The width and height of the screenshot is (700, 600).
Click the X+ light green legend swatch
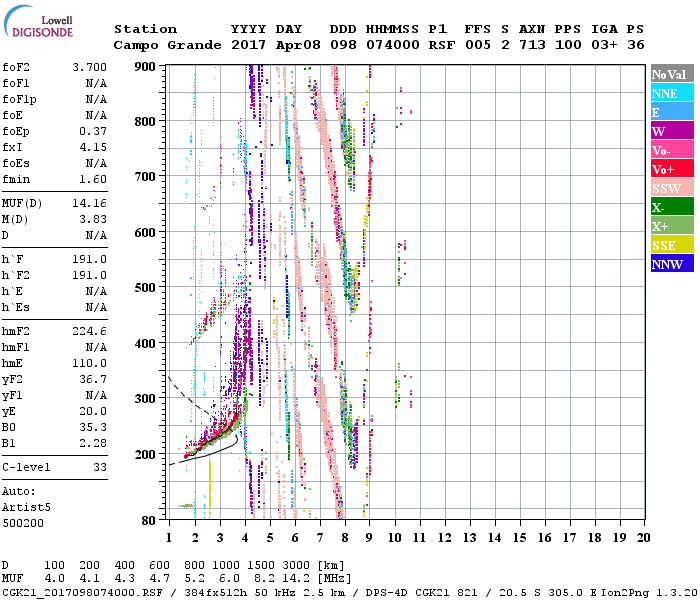(671, 226)
